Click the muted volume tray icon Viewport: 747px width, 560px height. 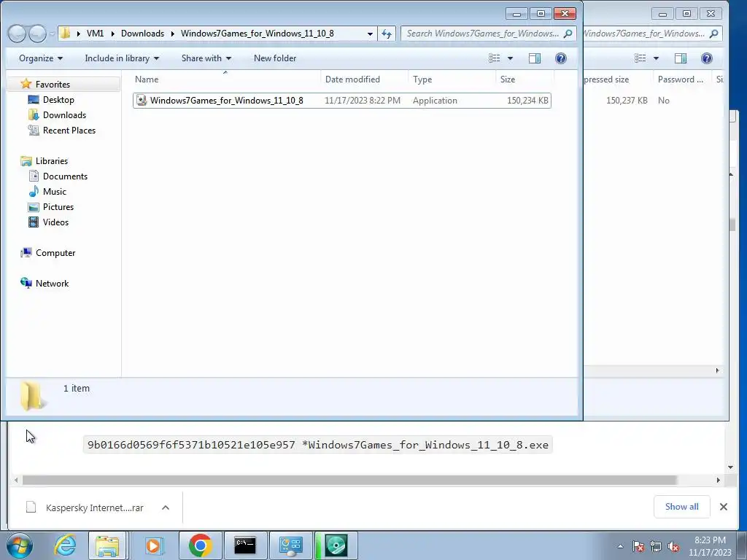point(673,546)
